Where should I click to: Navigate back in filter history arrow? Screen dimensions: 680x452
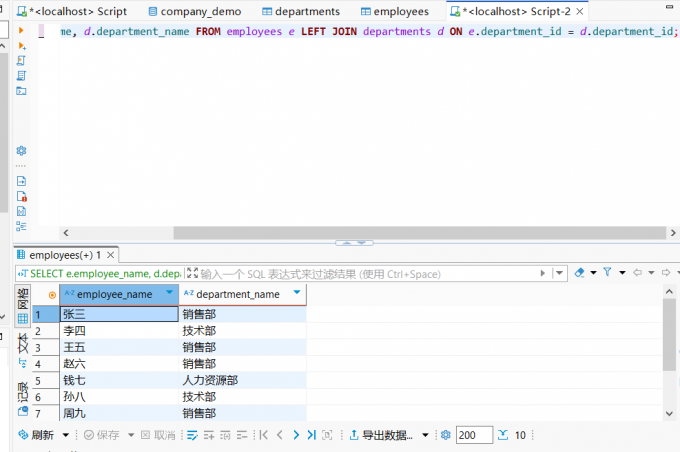(x=637, y=273)
